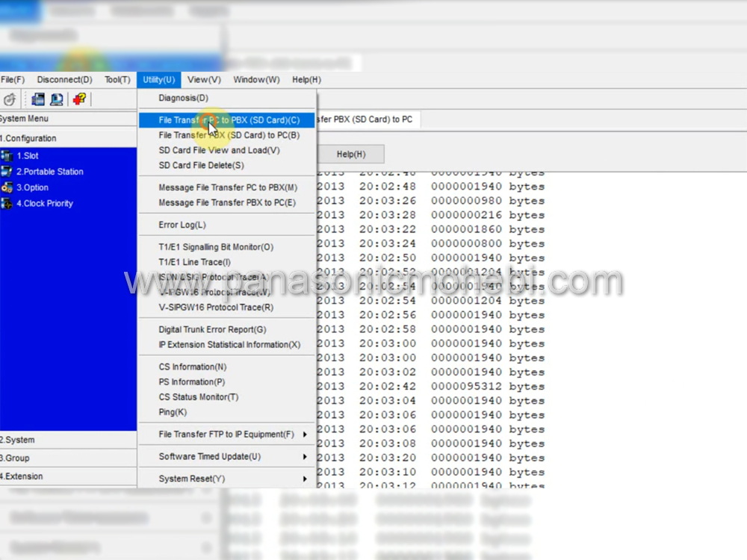Viewport: 747px width, 560px height.
Task: Select the 2.Portable Station icon
Action: (7, 172)
